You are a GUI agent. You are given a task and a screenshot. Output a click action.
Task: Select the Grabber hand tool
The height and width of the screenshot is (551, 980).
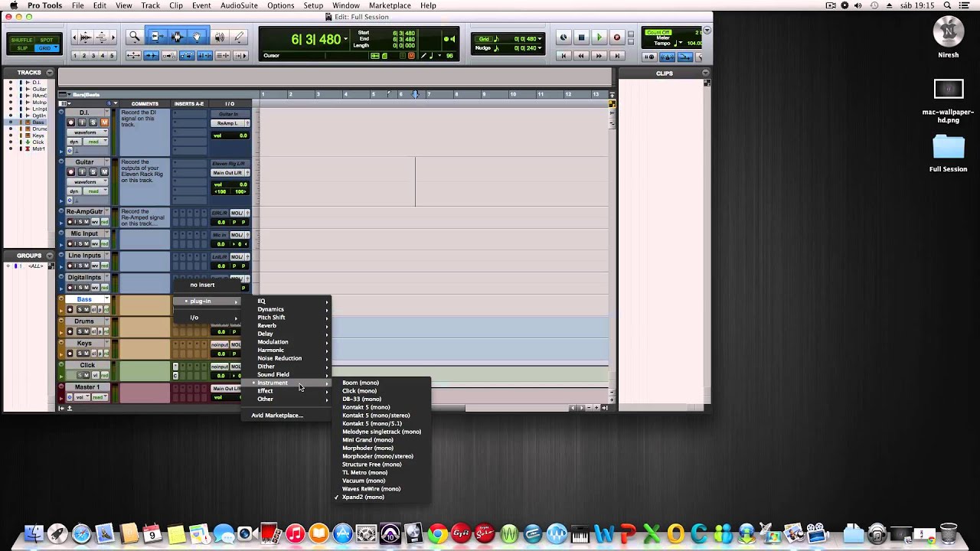coord(197,37)
